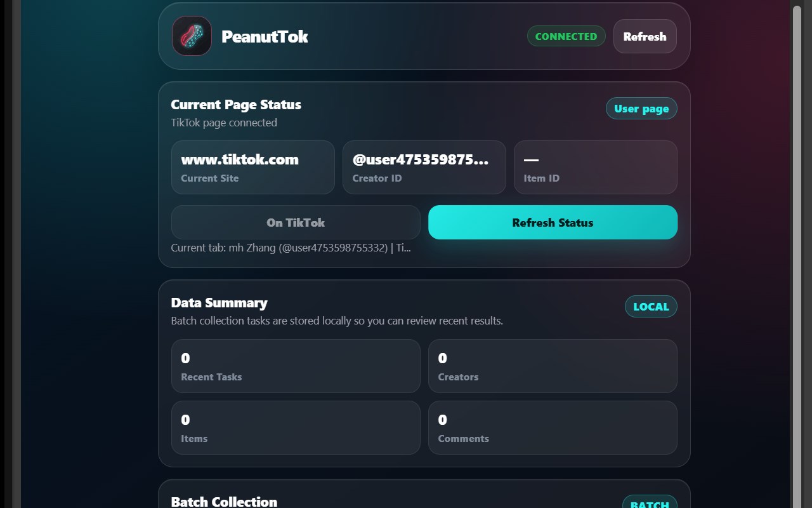Open the Comments count card
The width and height of the screenshot is (812, 508).
coord(553,427)
